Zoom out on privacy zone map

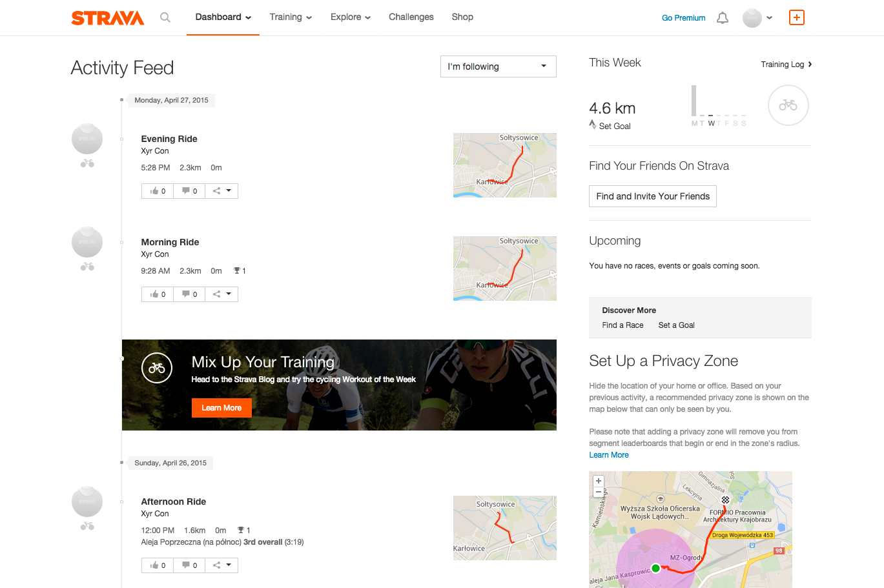[599, 492]
